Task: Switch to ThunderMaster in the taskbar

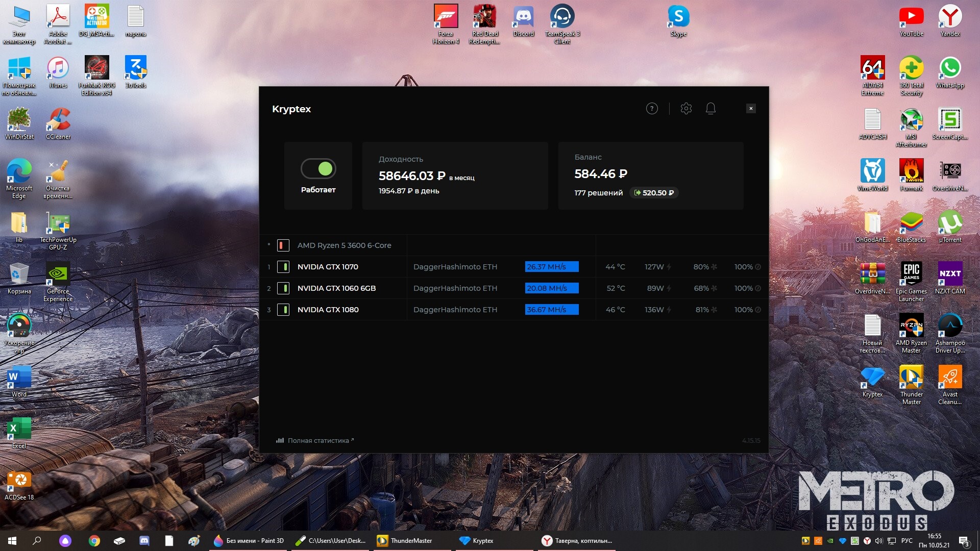Action: [411, 541]
